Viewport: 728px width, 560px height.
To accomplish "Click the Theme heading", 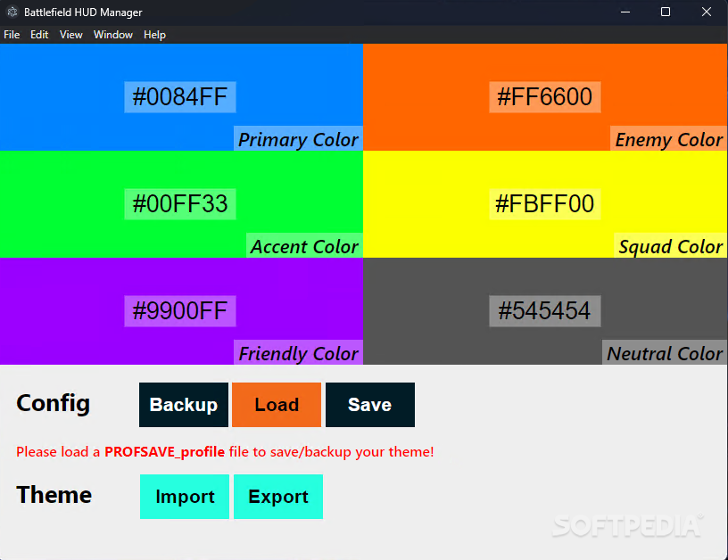I will click(54, 495).
